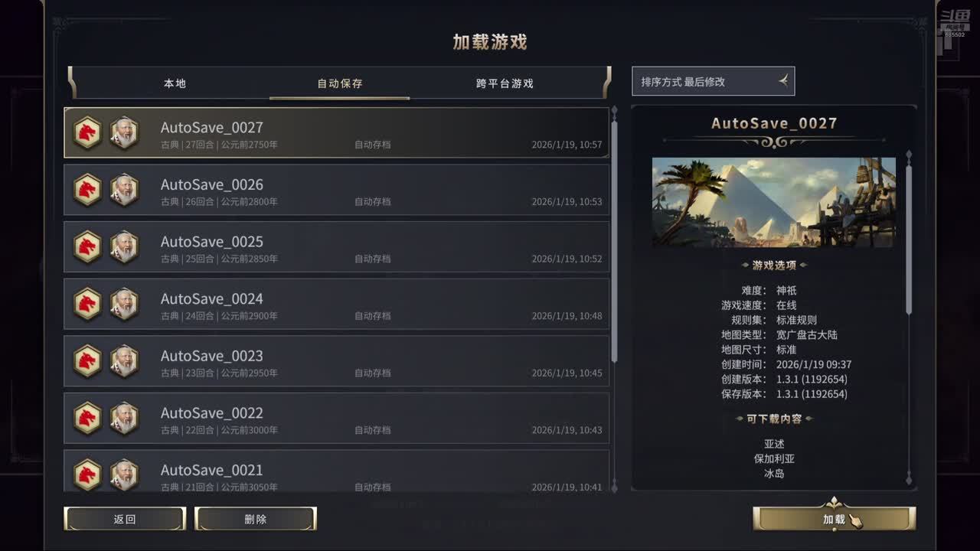Click the leader portrait on AutoSave_0024
Viewport: 980px width, 551px height.
124,304
